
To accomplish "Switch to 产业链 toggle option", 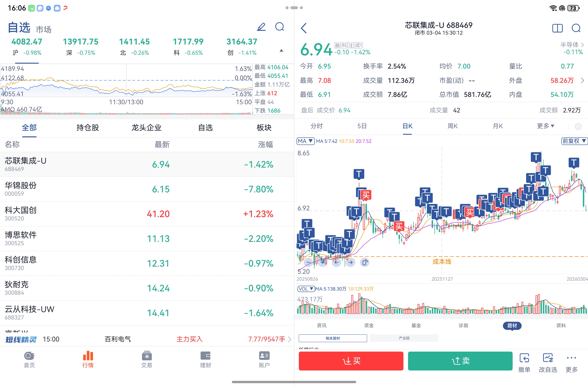I will (404, 338).
